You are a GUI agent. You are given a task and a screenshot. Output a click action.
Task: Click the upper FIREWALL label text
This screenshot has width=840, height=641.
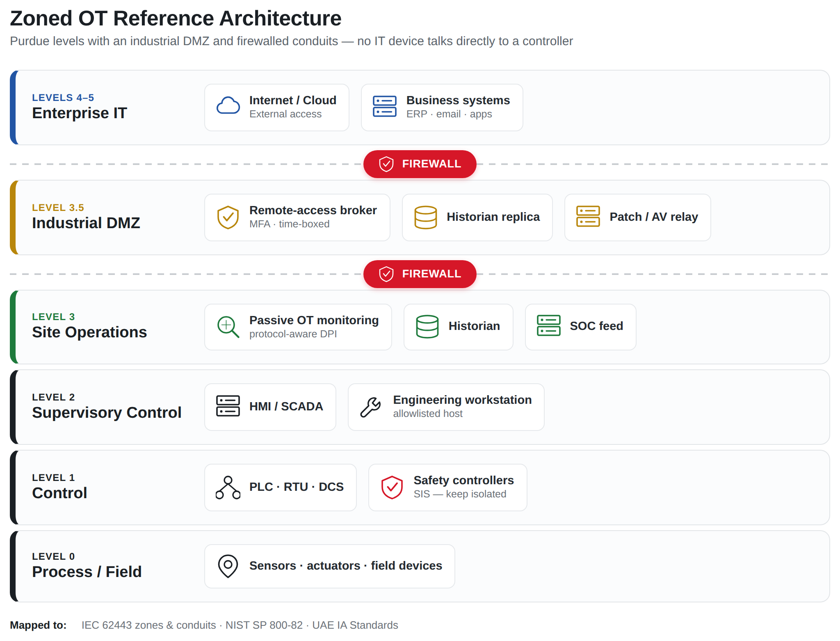click(431, 164)
